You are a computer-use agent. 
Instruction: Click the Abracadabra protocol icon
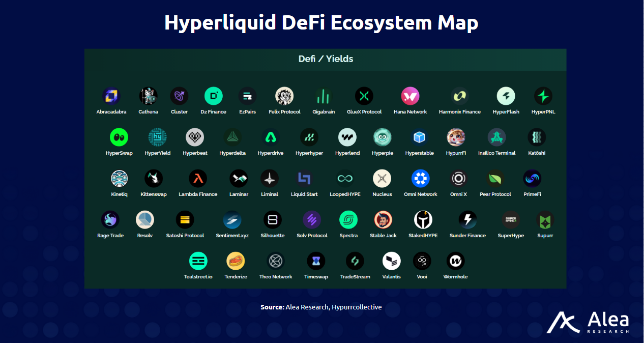pyautogui.click(x=111, y=95)
